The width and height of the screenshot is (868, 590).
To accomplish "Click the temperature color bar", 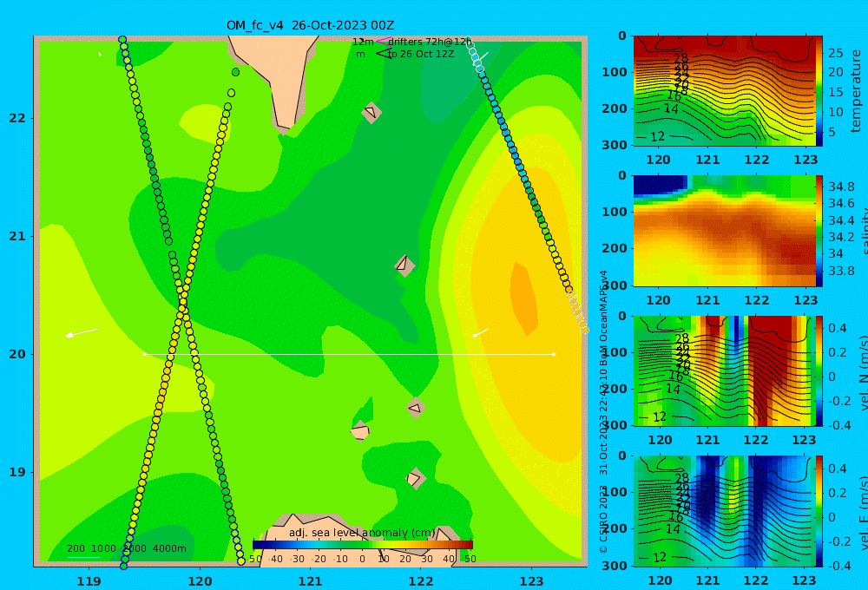I will tap(819, 91).
